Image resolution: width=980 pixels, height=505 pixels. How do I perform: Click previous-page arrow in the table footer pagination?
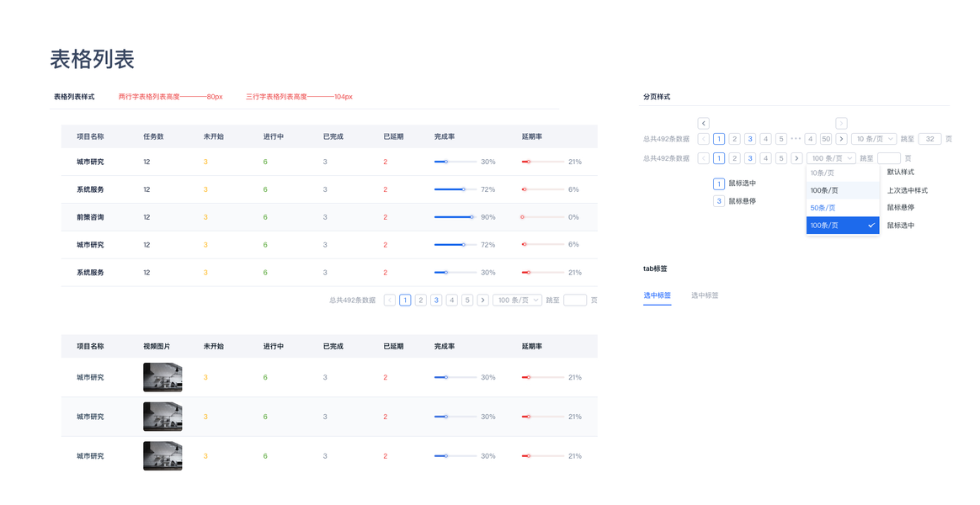[x=389, y=300]
